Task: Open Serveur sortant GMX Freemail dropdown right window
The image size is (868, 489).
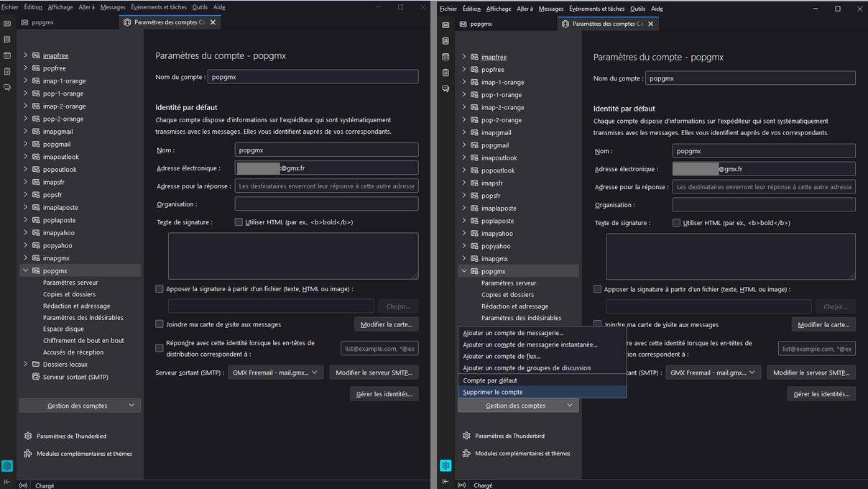Action: [x=713, y=373]
